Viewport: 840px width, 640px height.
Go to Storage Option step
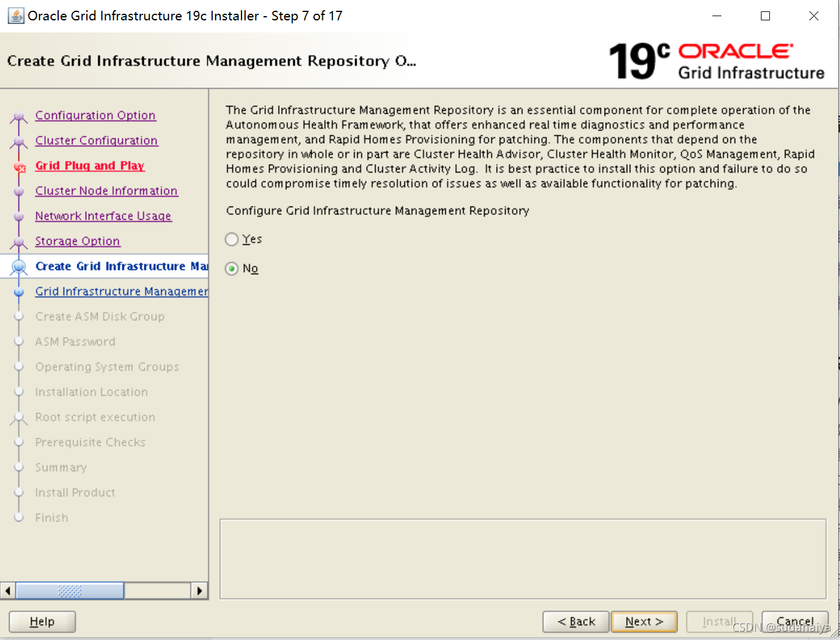(77, 241)
